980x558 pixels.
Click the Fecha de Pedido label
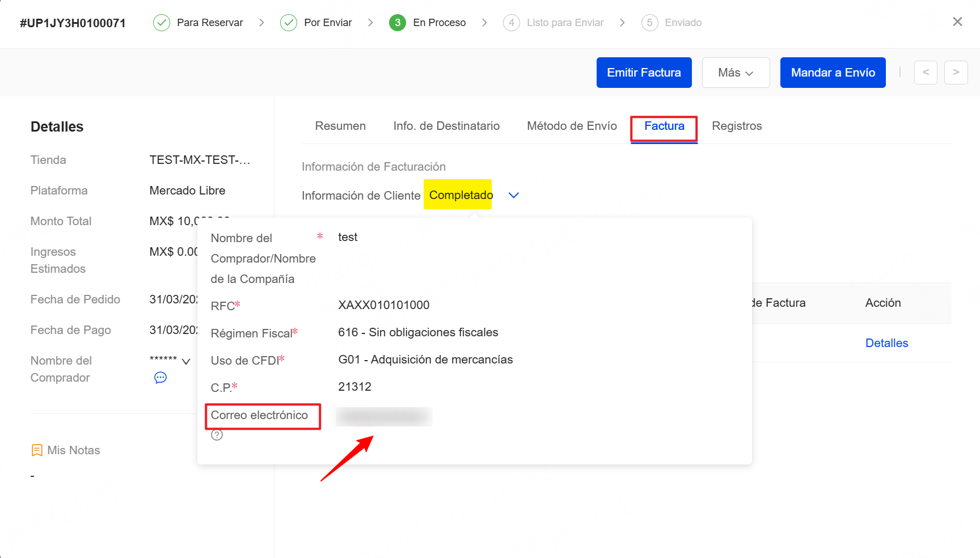[x=75, y=299]
